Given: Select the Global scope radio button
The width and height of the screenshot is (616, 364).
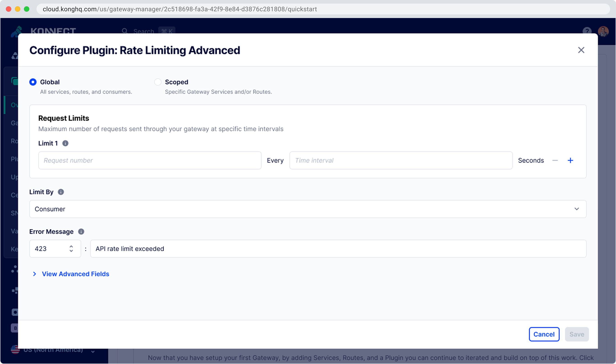Looking at the screenshot, I should (33, 82).
